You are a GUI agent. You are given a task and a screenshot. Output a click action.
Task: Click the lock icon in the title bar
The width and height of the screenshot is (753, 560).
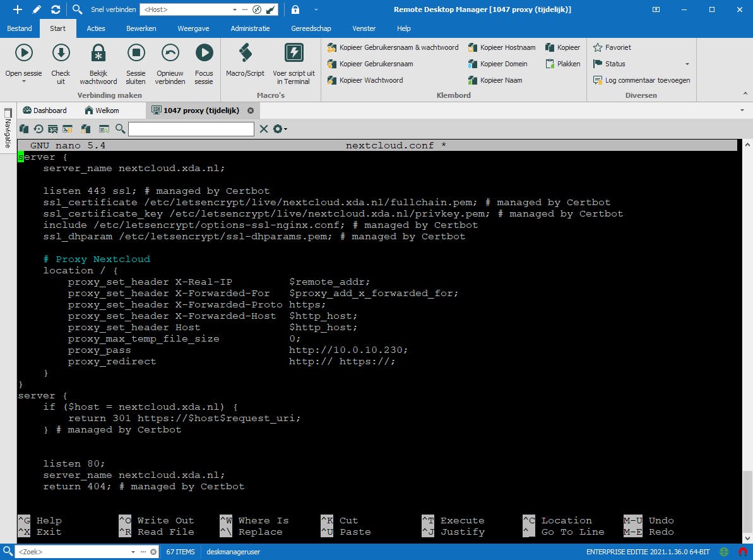(x=295, y=9)
